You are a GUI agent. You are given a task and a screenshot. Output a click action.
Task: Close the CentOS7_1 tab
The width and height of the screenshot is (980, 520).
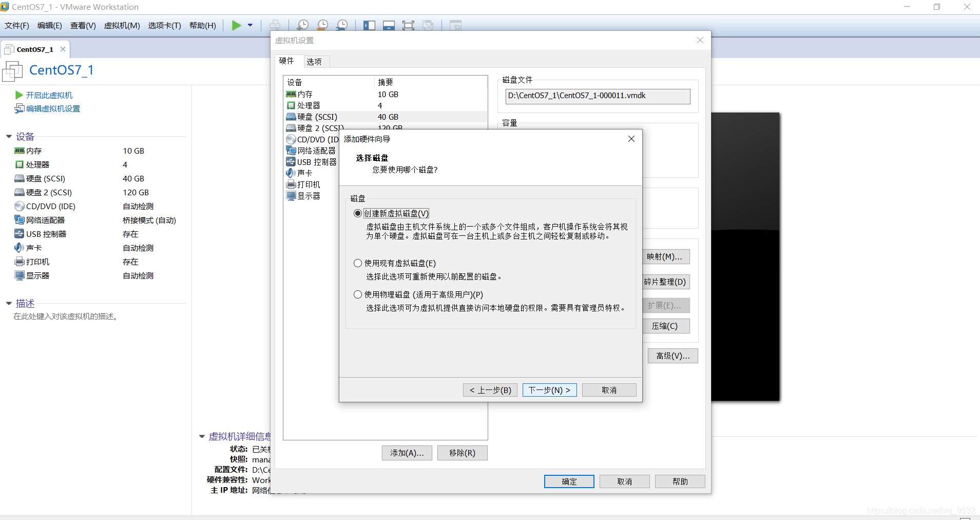click(x=63, y=49)
